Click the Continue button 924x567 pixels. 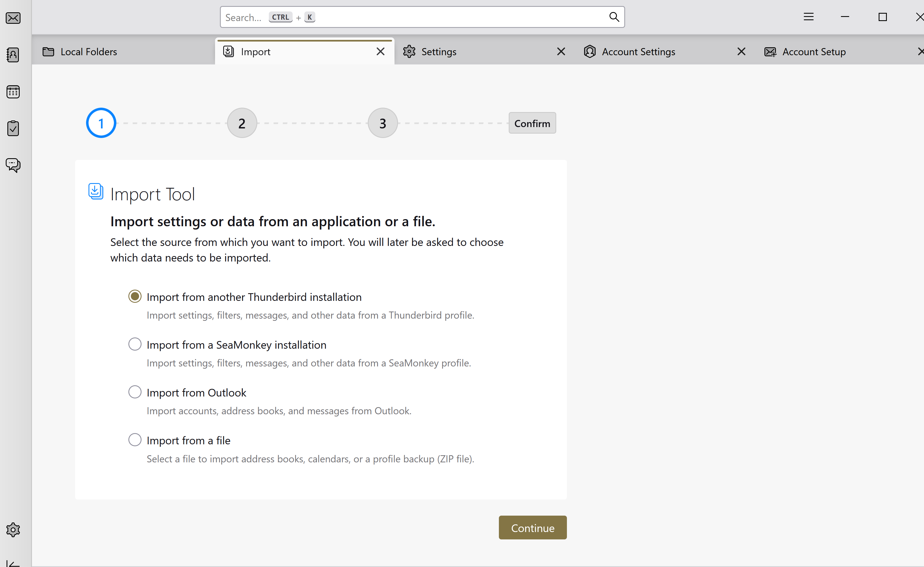tap(532, 528)
